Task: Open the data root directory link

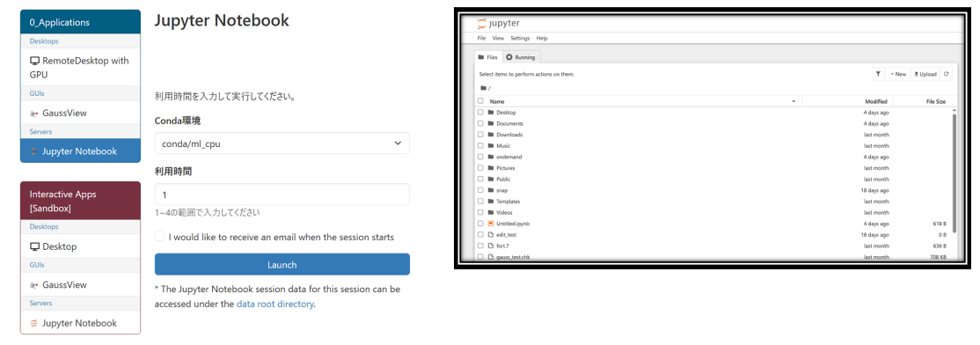Action: click(x=275, y=305)
